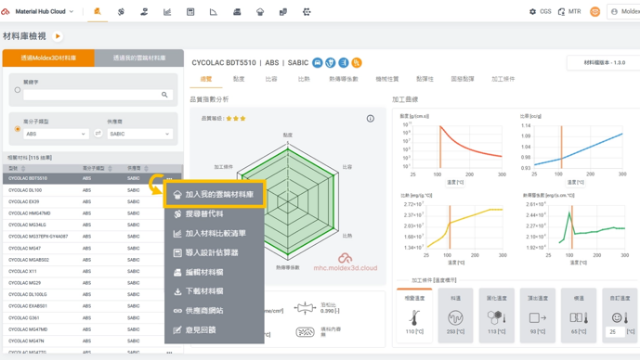Open the 材料檔版本 - 1.3.0 version selector
The width and height of the screenshot is (640, 360).
pos(604,63)
